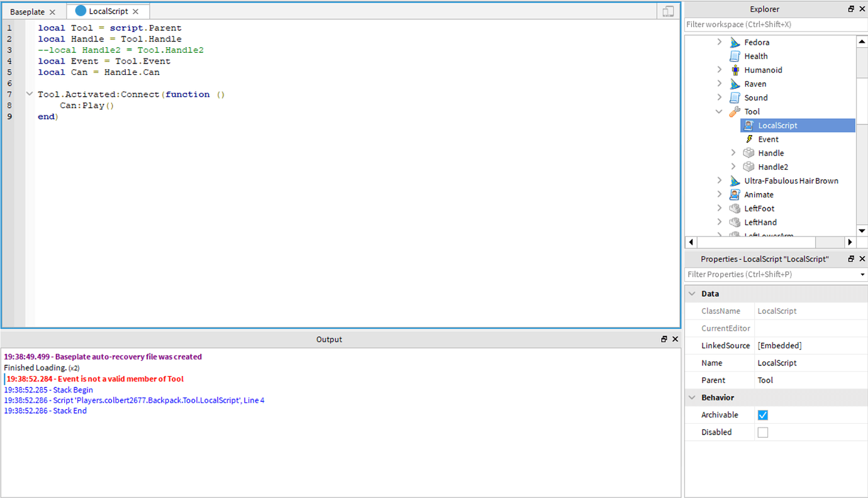
Task: Collapse the Behavior properties section
Action: pyautogui.click(x=692, y=397)
